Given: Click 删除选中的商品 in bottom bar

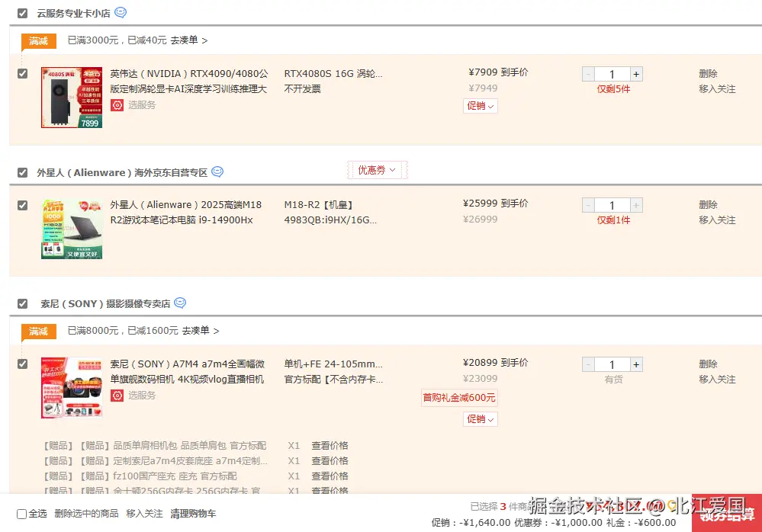Looking at the screenshot, I should pos(86,514).
